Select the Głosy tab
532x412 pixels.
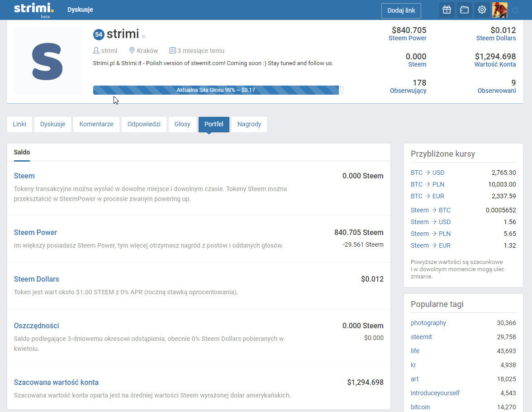pyautogui.click(x=182, y=124)
